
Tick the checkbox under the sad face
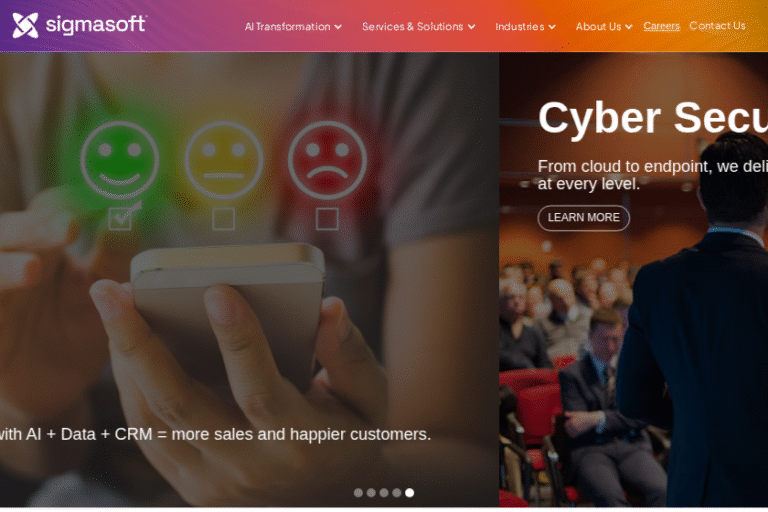pos(327,219)
